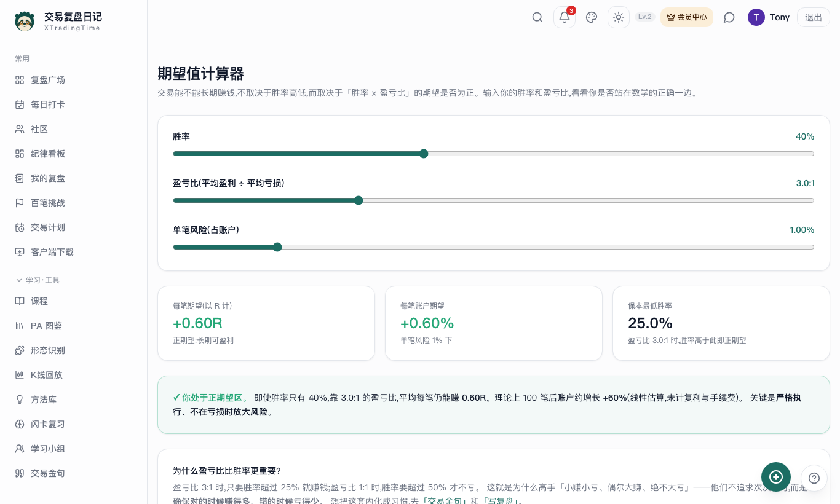Click the XTradingTime sloth logo
Screen dimensions: 840x504
tap(25, 21)
